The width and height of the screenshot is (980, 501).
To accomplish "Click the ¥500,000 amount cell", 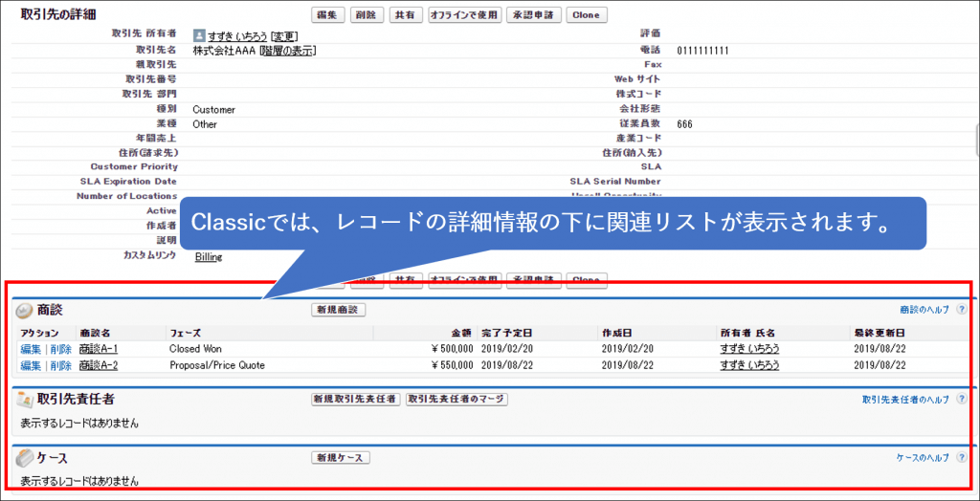I will coord(452,349).
